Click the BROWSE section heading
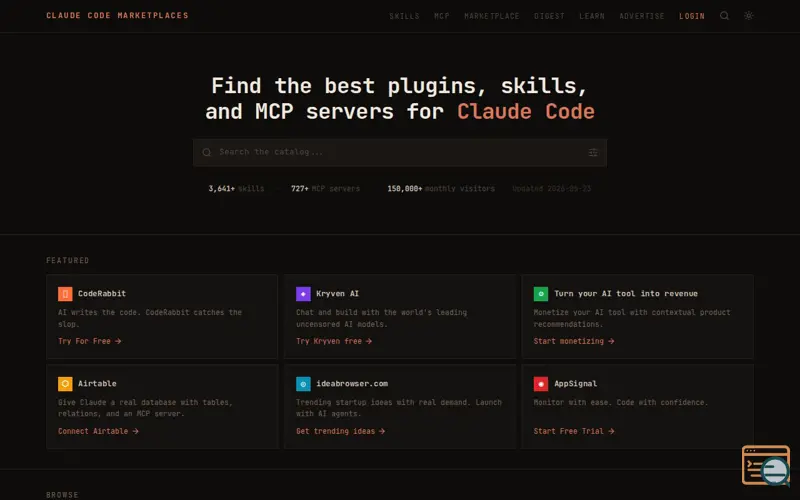This screenshot has height=500, width=800. pos(62,495)
